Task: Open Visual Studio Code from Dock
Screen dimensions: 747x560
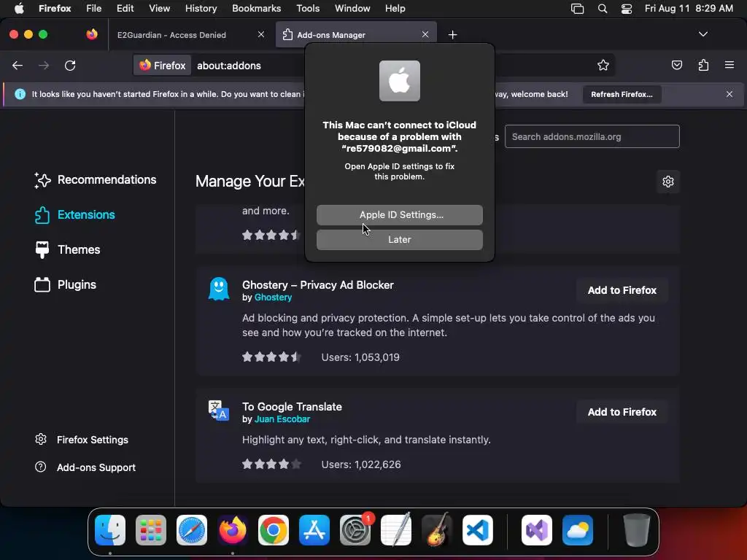Action: 478,530
